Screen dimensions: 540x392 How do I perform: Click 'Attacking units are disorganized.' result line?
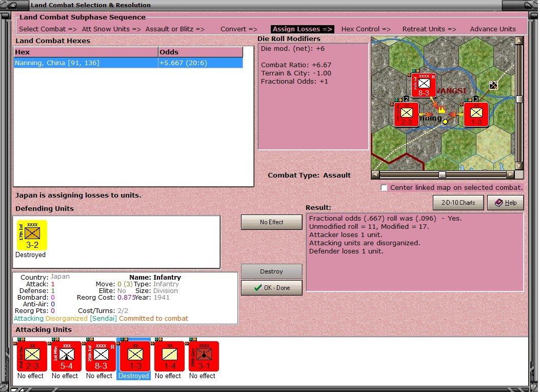click(365, 243)
